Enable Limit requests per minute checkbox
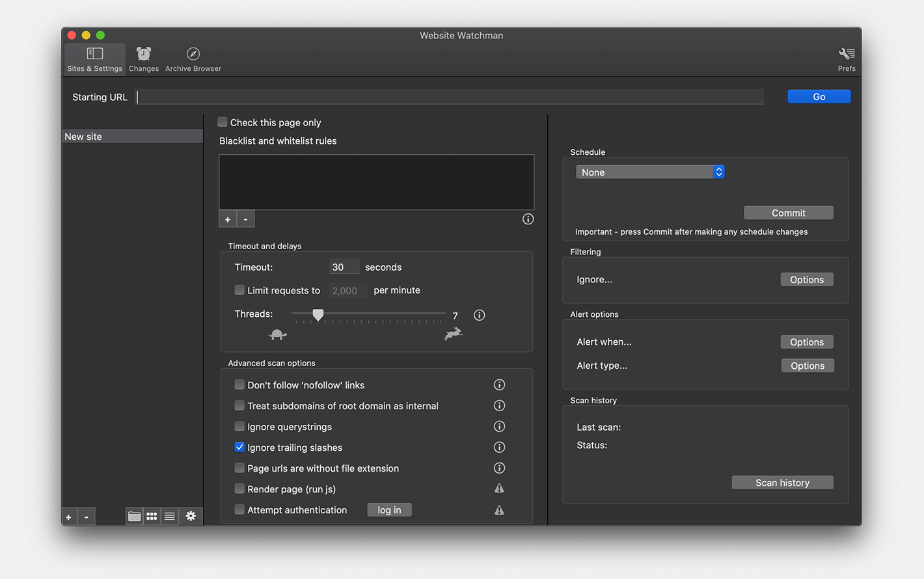The image size is (924, 579). tap(239, 290)
